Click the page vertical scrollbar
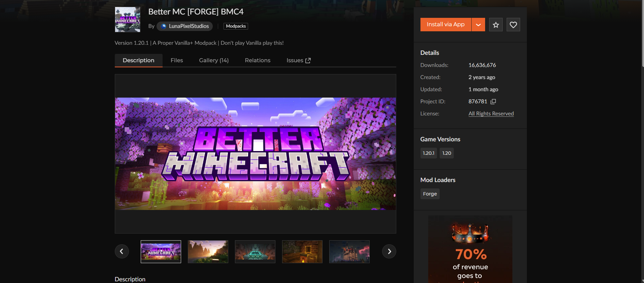This screenshot has width=644, height=283. coord(642,34)
